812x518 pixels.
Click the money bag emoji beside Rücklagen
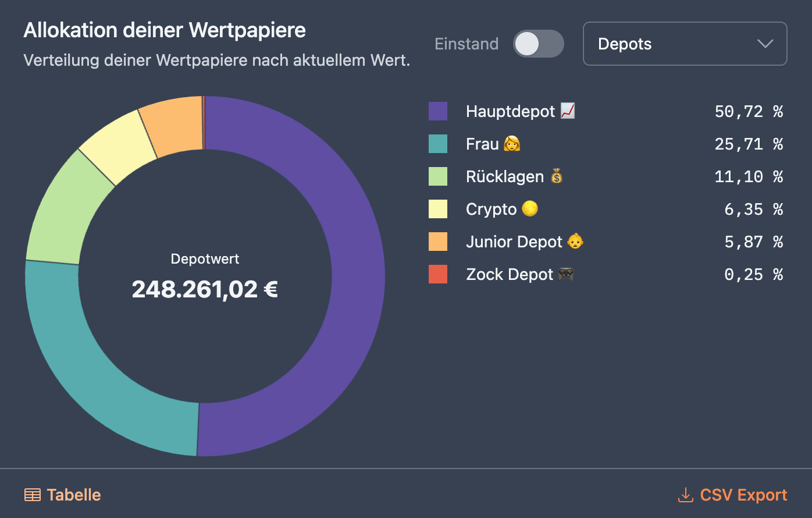pyautogui.click(x=557, y=176)
